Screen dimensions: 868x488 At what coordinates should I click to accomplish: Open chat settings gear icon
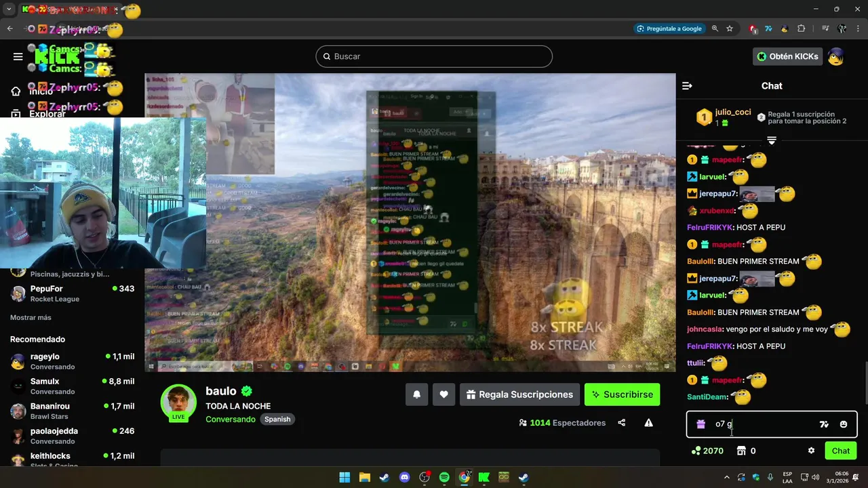pyautogui.click(x=811, y=451)
